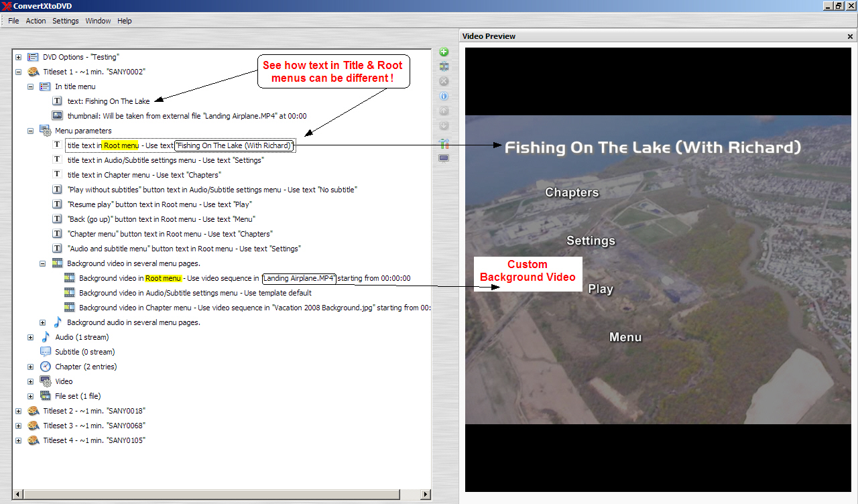The width and height of the screenshot is (858, 504).
Task: Select "Audio and subtitle menu" button text row
Action: point(184,249)
